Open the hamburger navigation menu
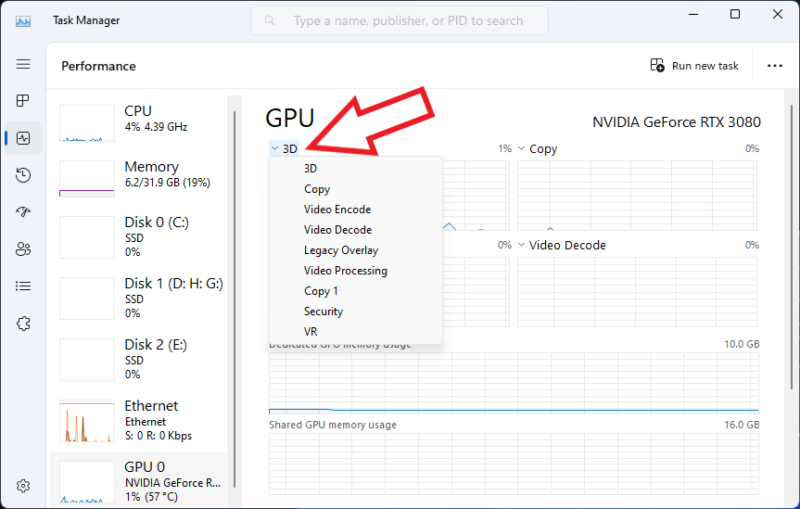Screen dimensions: 800x509 (23, 64)
